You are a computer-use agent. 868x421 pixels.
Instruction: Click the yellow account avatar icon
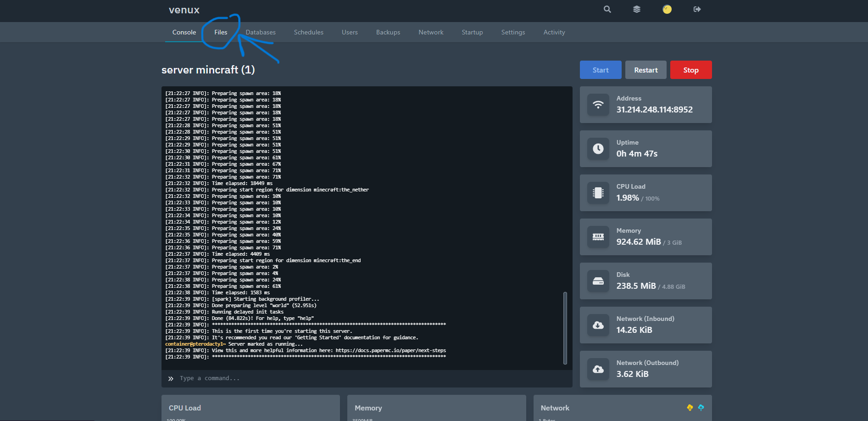pyautogui.click(x=667, y=9)
